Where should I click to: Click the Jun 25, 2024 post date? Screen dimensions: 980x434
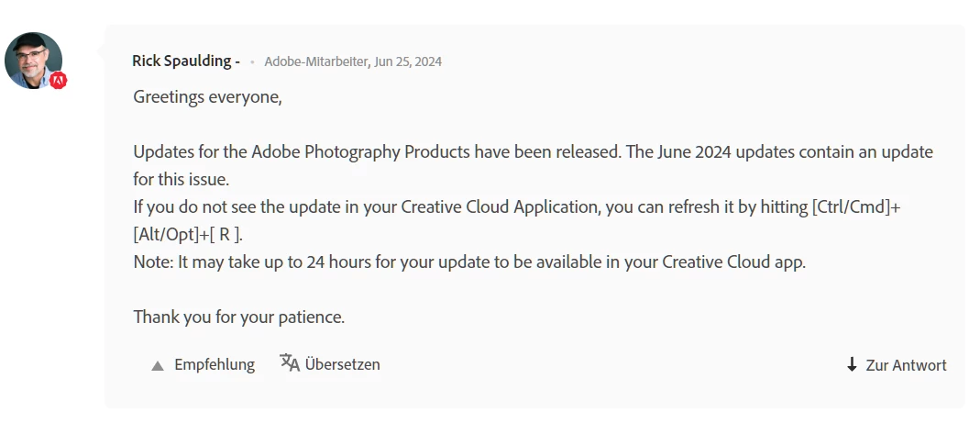(408, 61)
